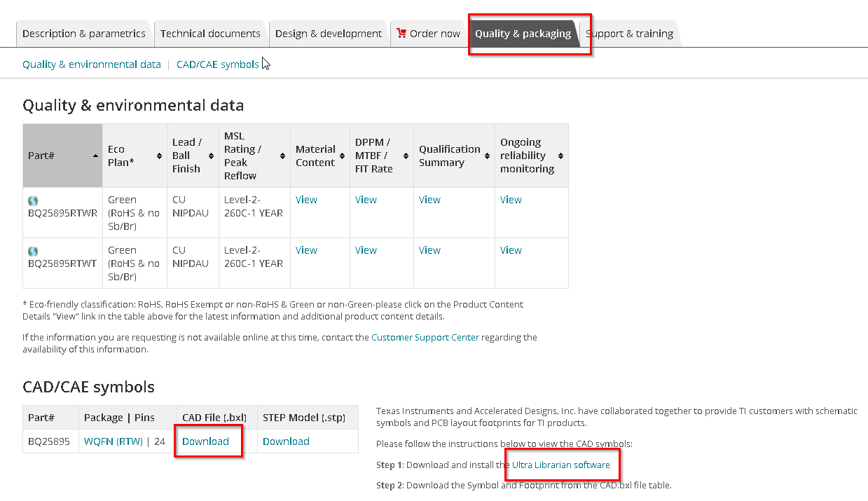This screenshot has height=501, width=868.
Task: Click the Material Content sort arrows
Action: (x=343, y=156)
